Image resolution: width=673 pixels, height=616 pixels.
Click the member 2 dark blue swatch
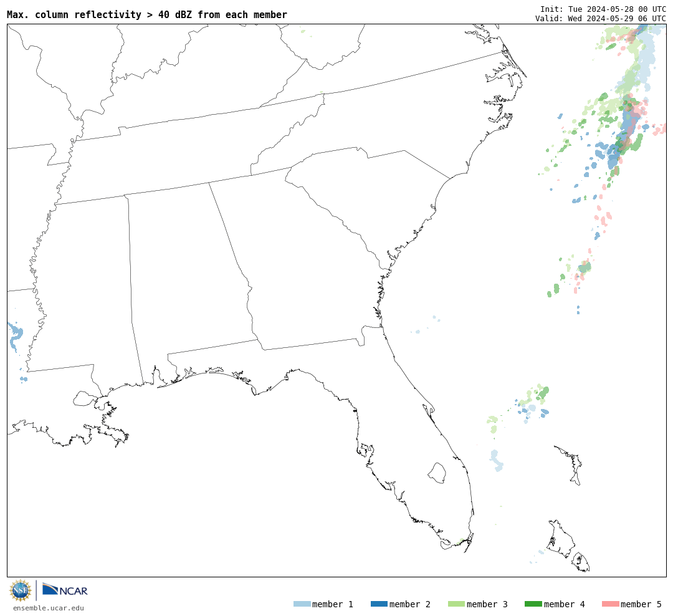click(x=379, y=604)
